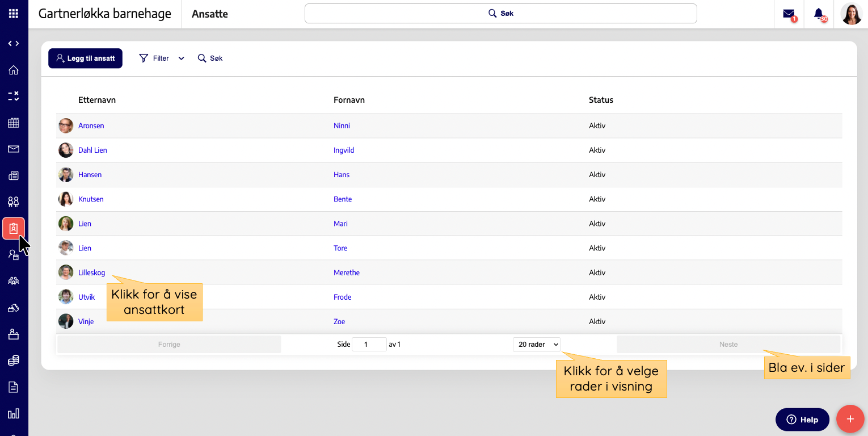This screenshot has height=436, width=868.
Task: Click Knutsen's profile photo
Action: [x=66, y=199]
